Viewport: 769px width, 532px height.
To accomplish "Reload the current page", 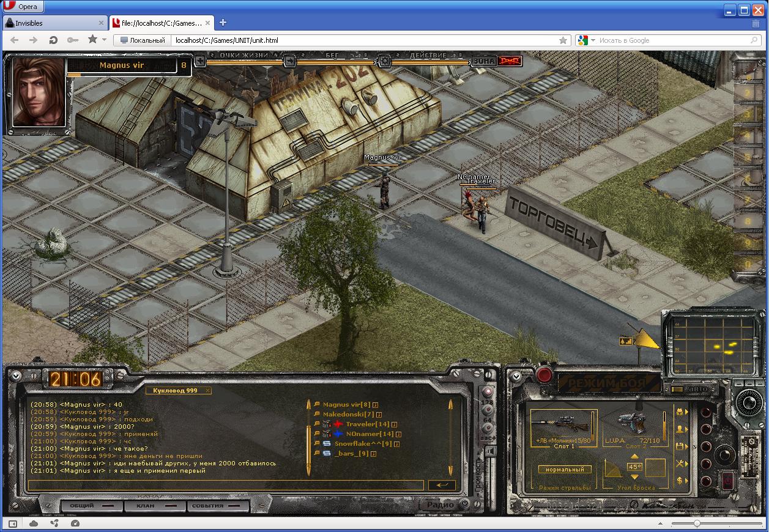I will click(x=53, y=40).
